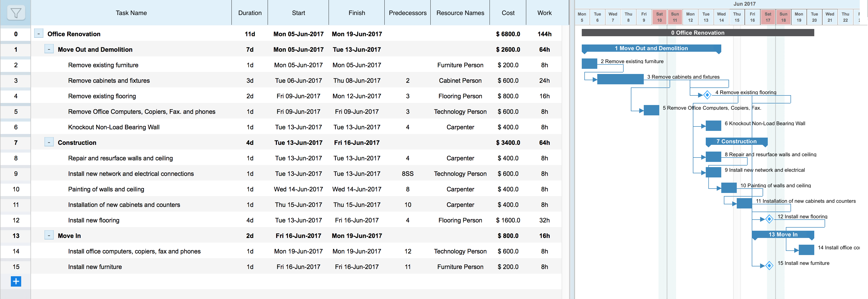The width and height of the screenshot is (868, 299).
Task: Click the Predecessors cell showing 8SS
Action: [x=407, y=174]
